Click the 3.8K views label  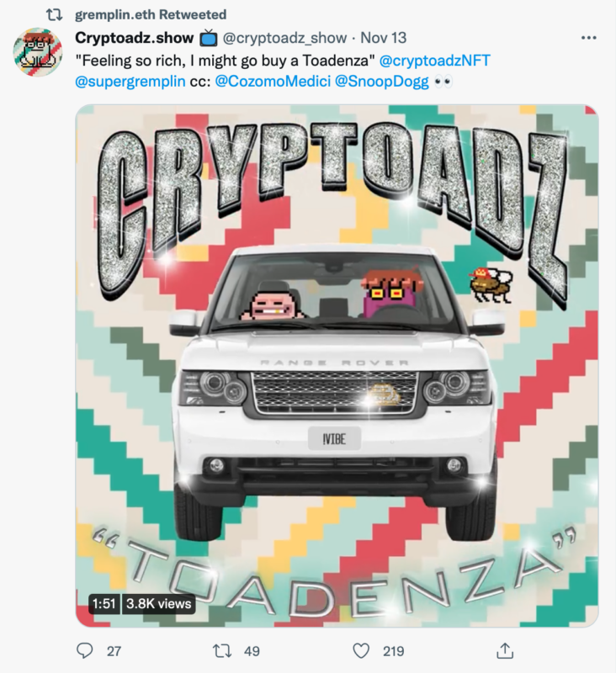(x=158, y=604)
